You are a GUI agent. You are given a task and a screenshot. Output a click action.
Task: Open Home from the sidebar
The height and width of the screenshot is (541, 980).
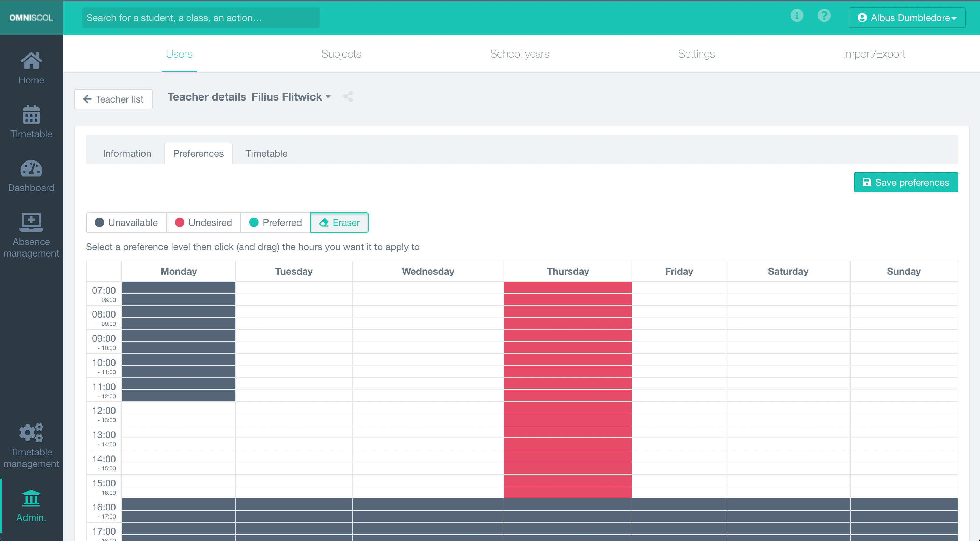31,68
